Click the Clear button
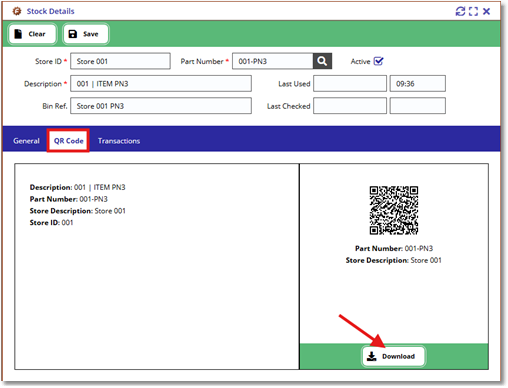 coord(32,34)
